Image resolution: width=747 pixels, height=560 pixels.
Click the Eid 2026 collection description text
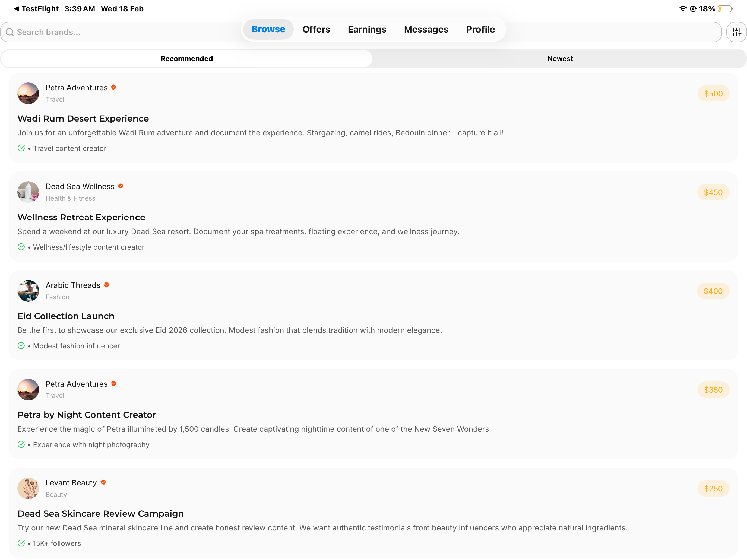(x=230, y=330)
